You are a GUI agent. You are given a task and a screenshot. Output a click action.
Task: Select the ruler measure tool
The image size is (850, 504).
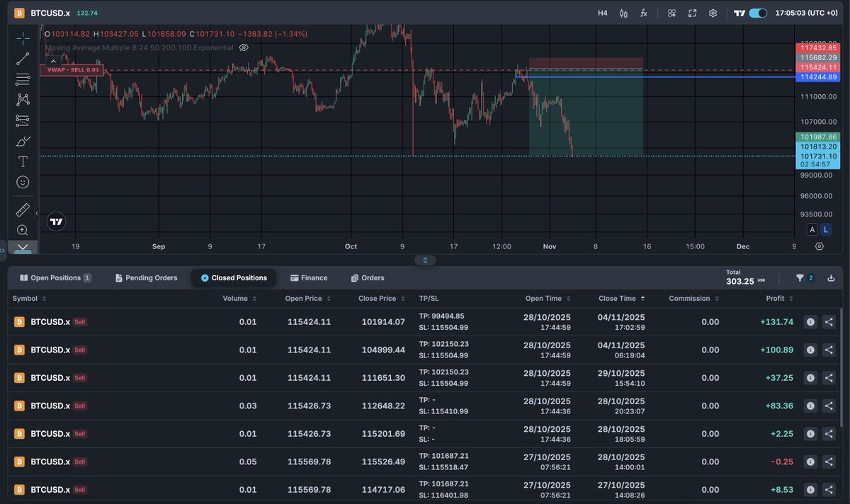point(23,210)
